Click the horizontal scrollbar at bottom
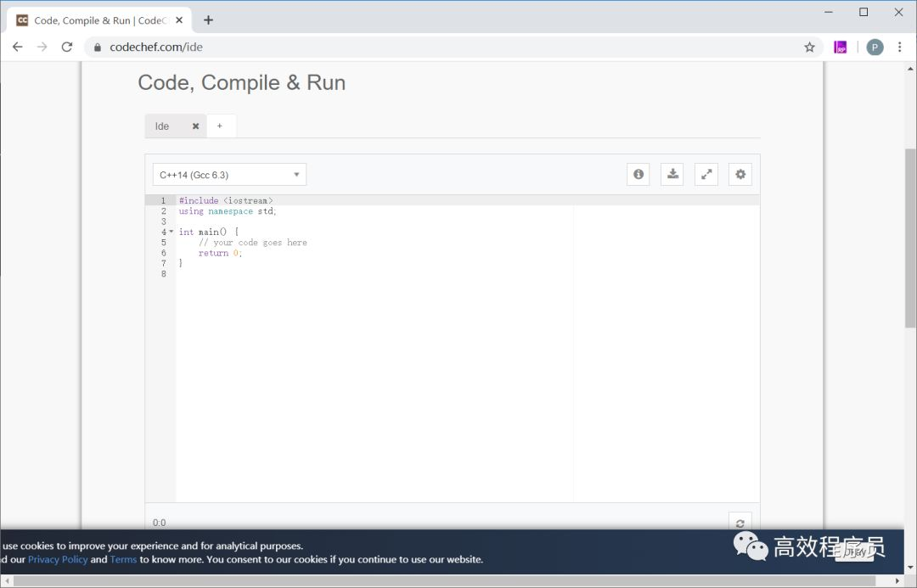917x588 pixels. 444,581
